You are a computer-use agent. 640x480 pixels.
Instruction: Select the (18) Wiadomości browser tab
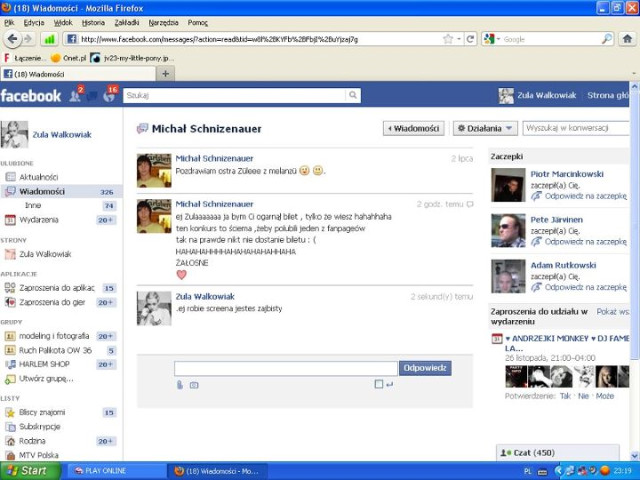click(78, 74)
